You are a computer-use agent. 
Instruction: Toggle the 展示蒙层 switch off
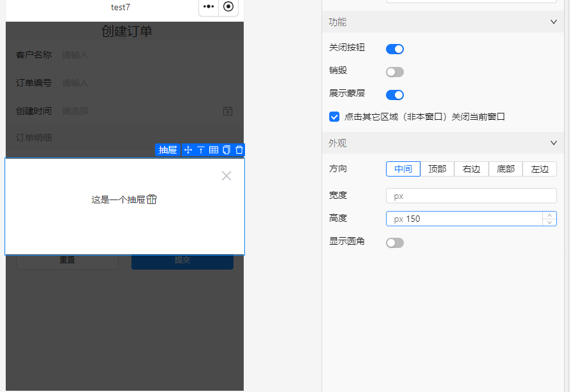click(395, 94)
